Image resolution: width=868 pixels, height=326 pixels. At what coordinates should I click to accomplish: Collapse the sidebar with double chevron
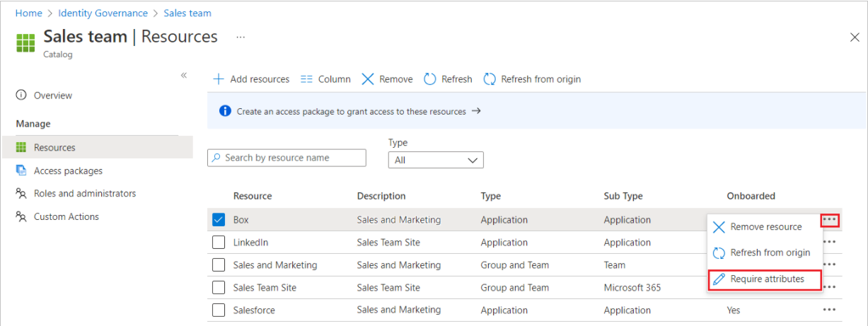[184, 75]
